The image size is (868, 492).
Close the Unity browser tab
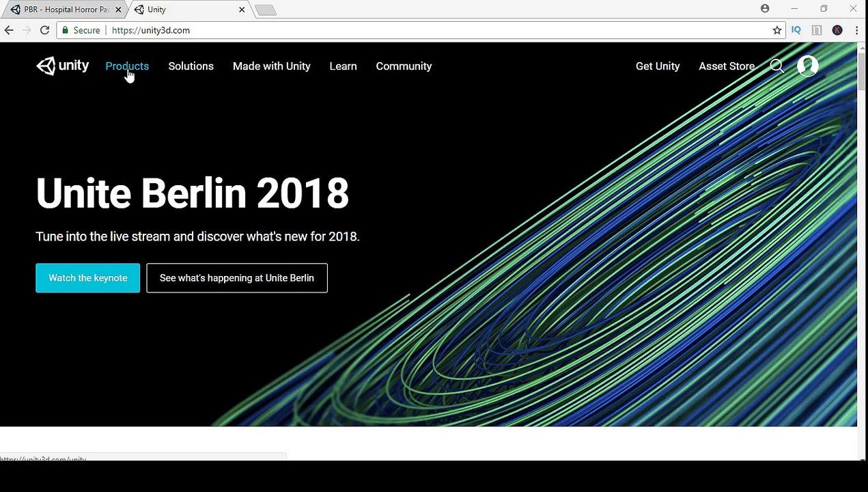(242, 10)
